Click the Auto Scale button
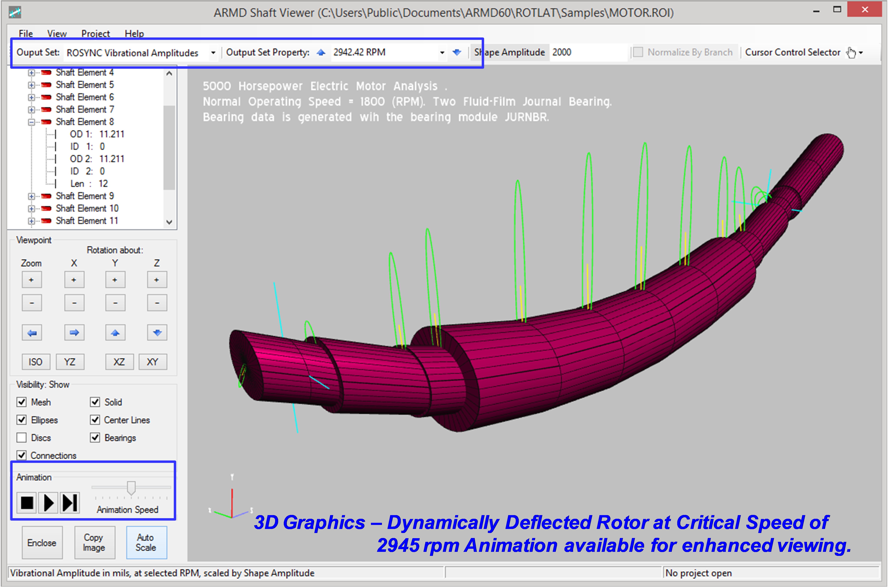The width and height of the screenshot is (888, 588). 146,543
